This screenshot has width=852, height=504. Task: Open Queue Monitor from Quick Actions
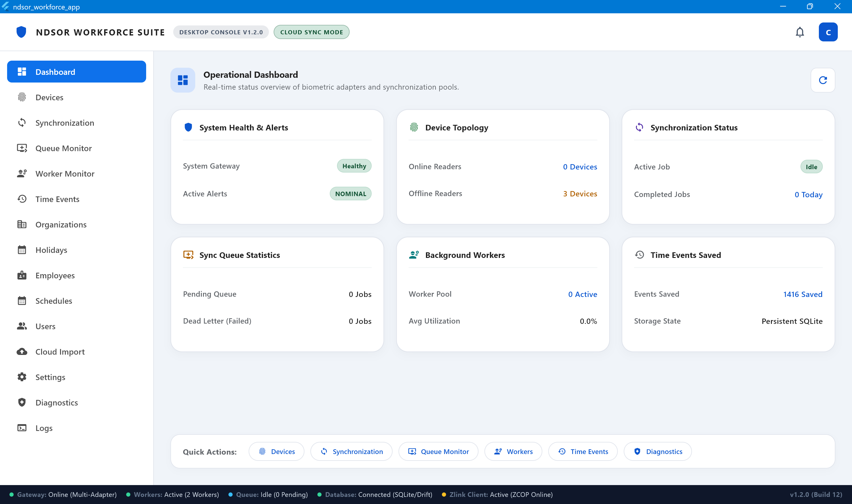point(438,451)
